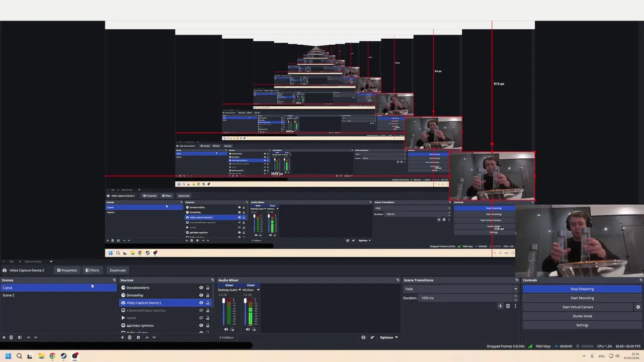Hide the DonatePay source
The width and height of the screenshot is (644, 362).
[201, 295]
